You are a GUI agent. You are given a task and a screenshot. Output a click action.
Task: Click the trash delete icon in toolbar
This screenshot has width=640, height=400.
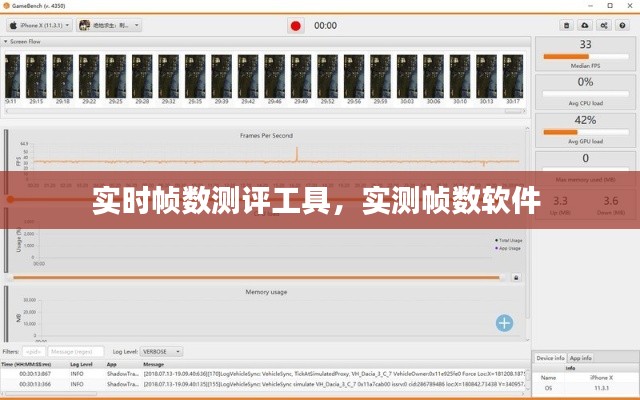click(x=568, y=25)
